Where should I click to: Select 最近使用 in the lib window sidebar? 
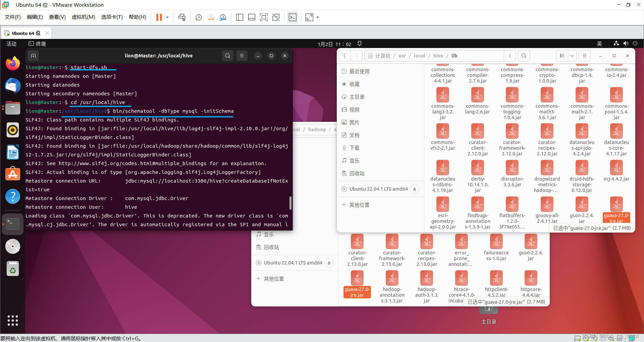[x=380, y=71]
